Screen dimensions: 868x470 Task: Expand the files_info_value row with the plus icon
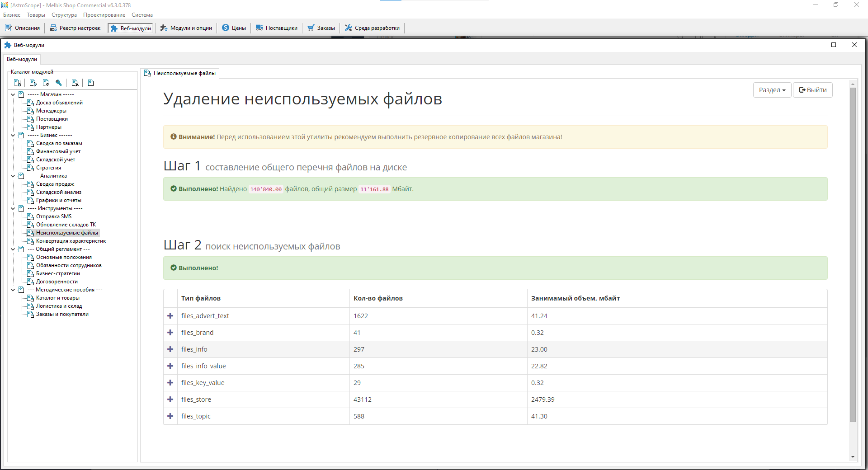[170, 366]
